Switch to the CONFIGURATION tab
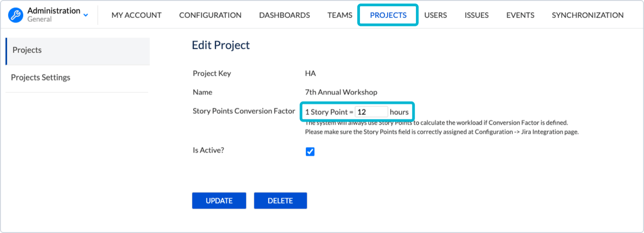Viewport: 644px width, 233px height. (x=210, y=15)
